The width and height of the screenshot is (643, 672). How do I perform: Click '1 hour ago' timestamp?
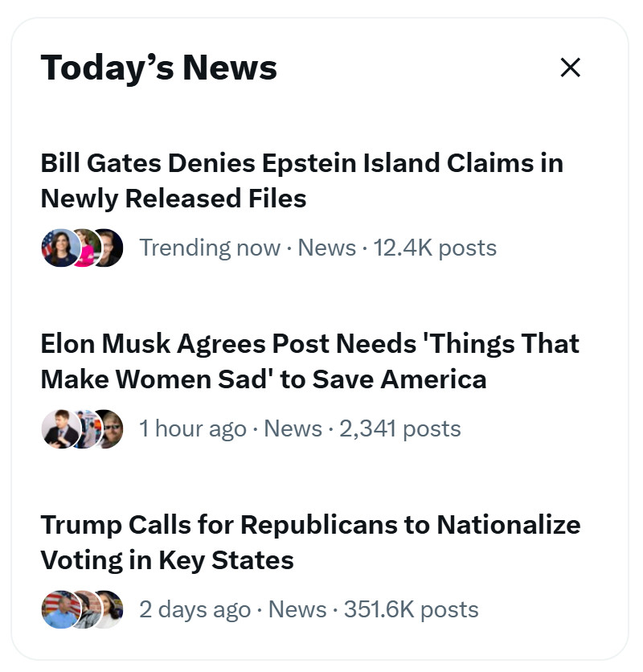coord(192,428)
